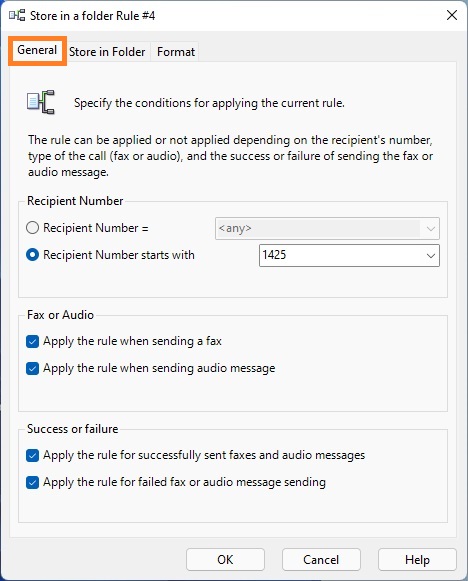Uncheck 'Apply the rule when sending a fax'
468x581 pixels.
tap(33, 341)
